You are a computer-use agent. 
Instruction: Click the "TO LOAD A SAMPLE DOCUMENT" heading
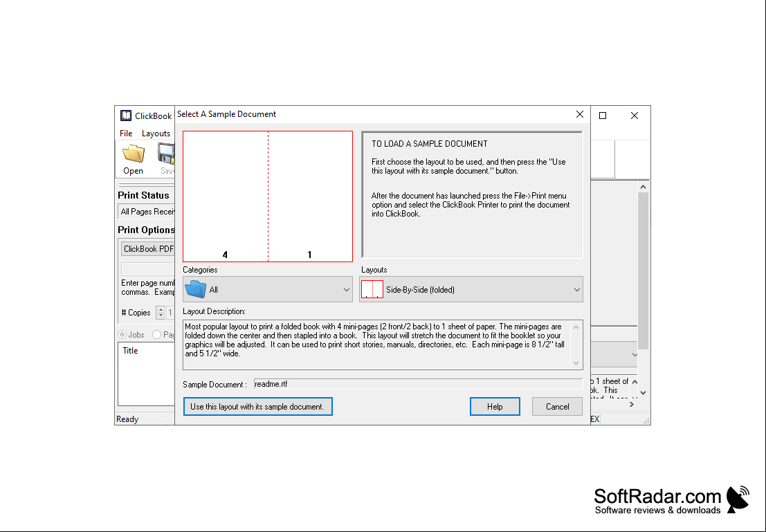coord(430,144)
